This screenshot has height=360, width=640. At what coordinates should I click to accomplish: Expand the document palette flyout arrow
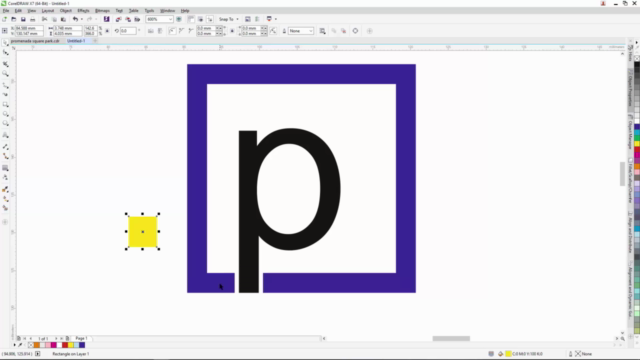tap(14, 345)
